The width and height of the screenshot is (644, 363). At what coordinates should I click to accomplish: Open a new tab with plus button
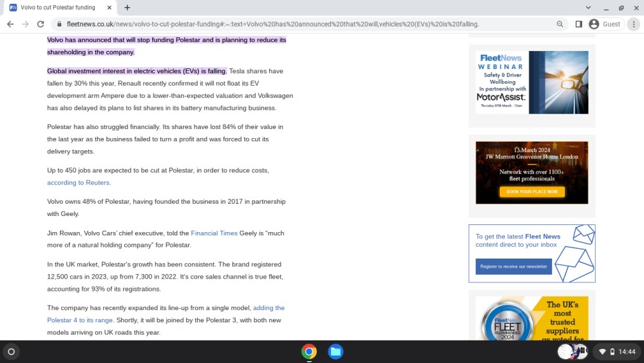point(128,7)
